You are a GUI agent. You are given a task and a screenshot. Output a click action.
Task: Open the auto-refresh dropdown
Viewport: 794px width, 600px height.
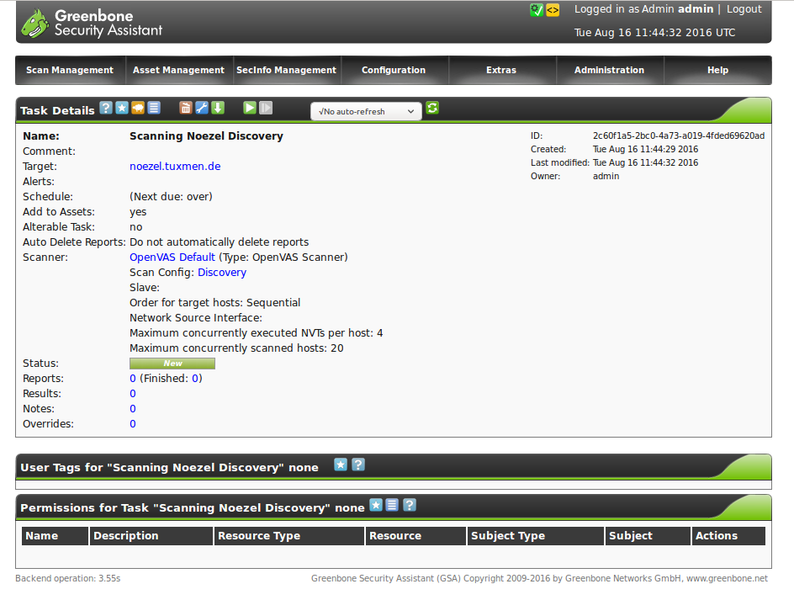pyautogui.click(x=365, y=111)
